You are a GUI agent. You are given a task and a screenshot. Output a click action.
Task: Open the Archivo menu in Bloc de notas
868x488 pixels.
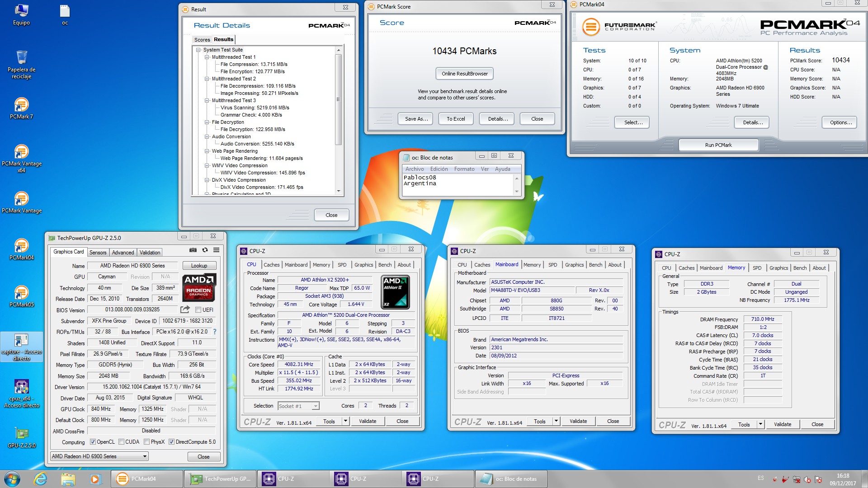[x=415, y=169]
